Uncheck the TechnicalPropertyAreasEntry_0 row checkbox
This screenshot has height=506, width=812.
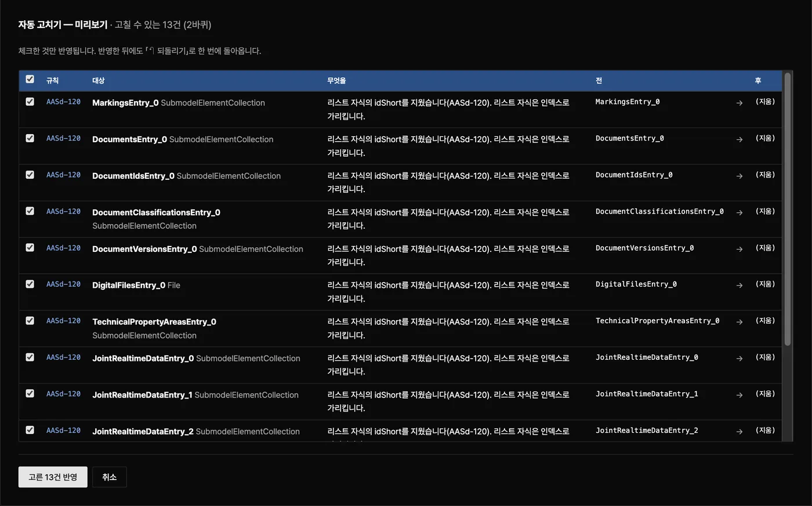pos(30,321)
